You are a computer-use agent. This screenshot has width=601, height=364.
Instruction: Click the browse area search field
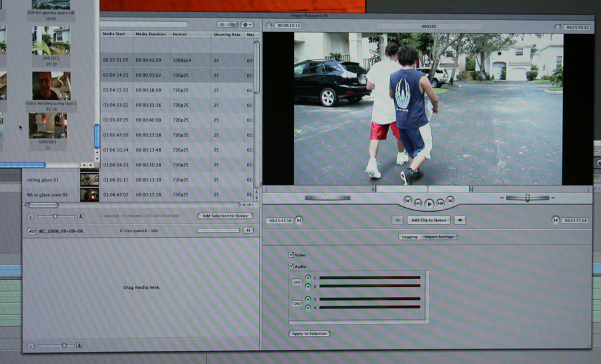point(144,24)
